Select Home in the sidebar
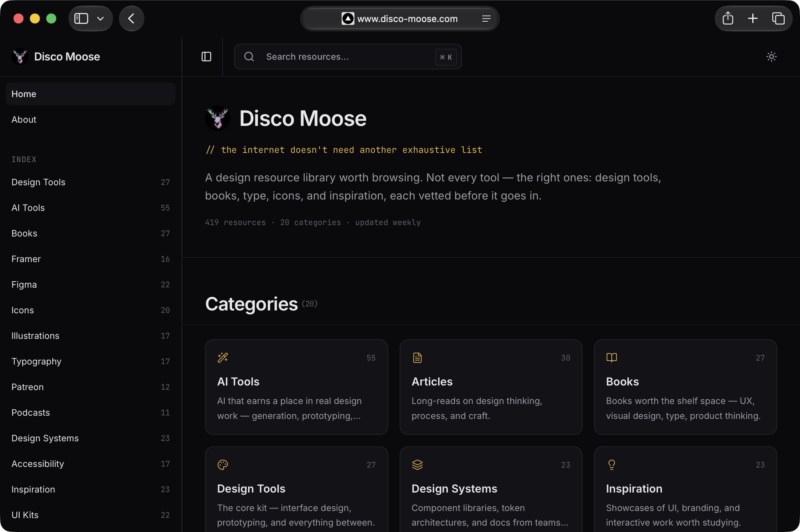The width and height of the screenshot is (800, 532). [x=91, y=94]
